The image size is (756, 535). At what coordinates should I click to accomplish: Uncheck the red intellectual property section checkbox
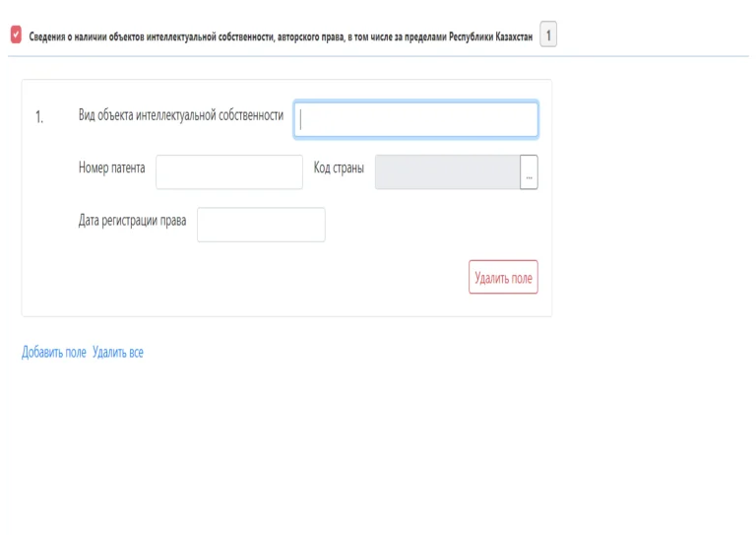click(16, 34)
